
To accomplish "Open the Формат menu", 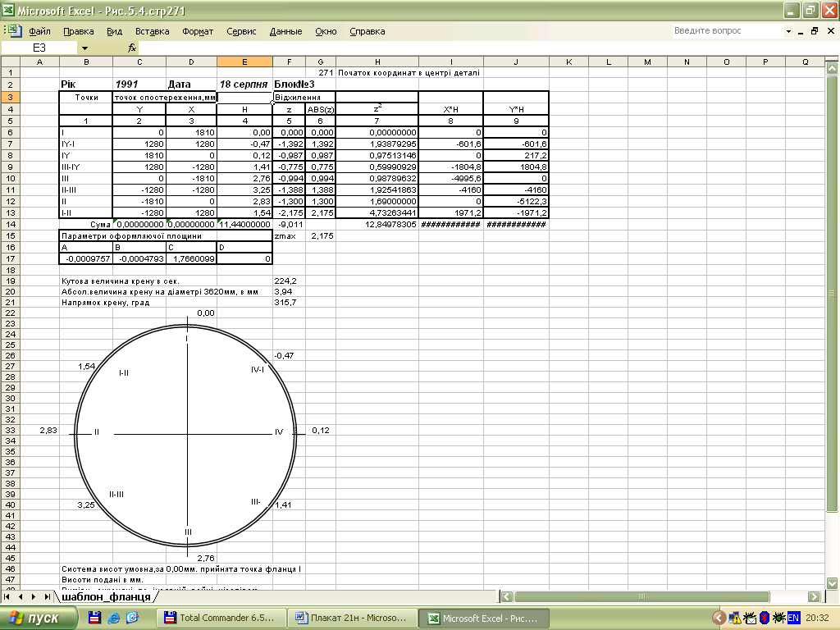I will [x=198, y=31].
